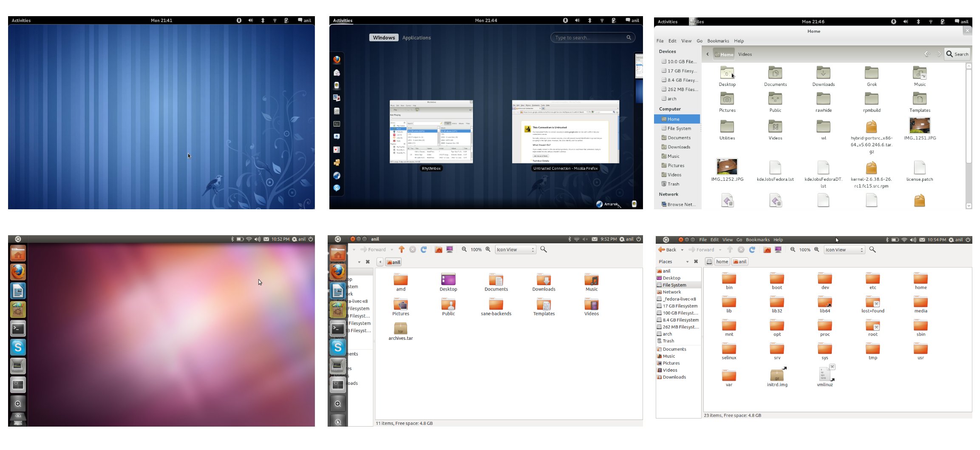
Task: Expand the Places sidebar dropdown
Action: 687,262
